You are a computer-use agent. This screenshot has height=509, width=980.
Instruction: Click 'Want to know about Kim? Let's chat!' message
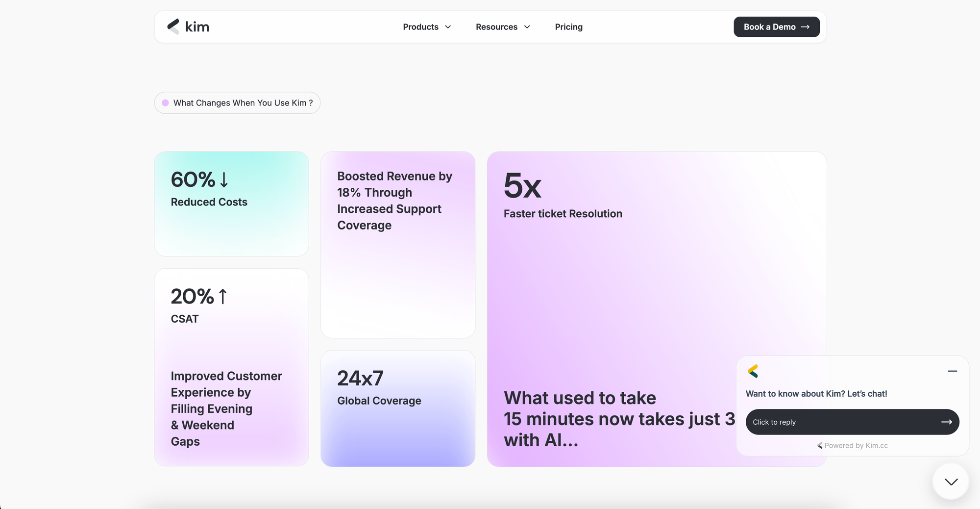pos(816,394)
